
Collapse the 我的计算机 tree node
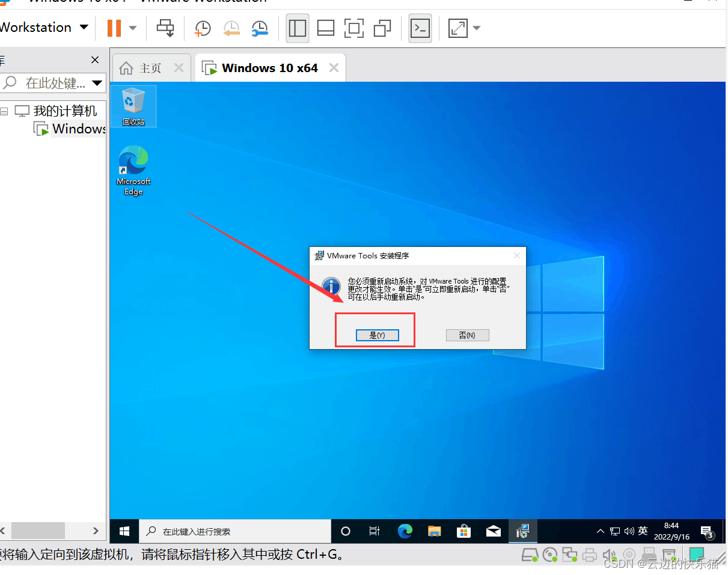pos(4,111)
